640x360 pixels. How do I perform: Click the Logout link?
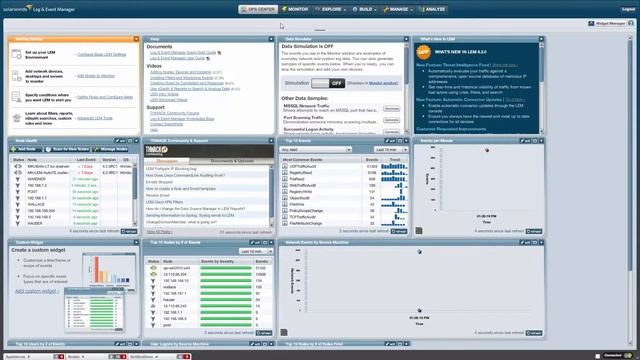click(x=628, y=9)
